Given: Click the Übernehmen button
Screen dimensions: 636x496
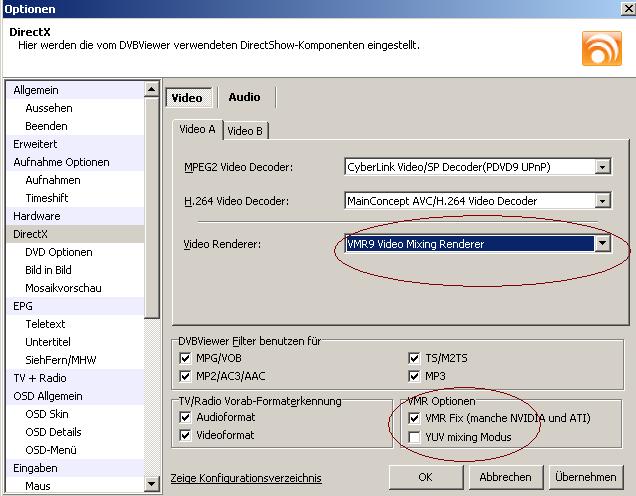Looking at the screenshot, I should tap(585, 477).
